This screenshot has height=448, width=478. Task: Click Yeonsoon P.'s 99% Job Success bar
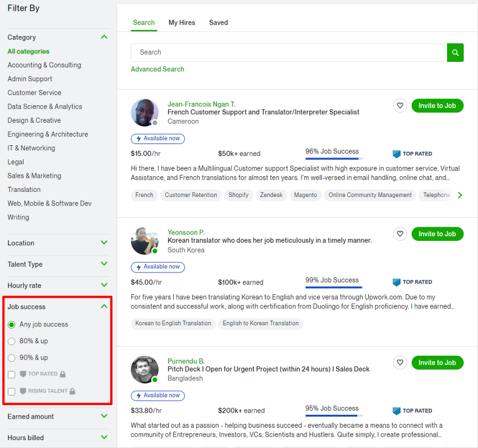[x=332, y=279]
